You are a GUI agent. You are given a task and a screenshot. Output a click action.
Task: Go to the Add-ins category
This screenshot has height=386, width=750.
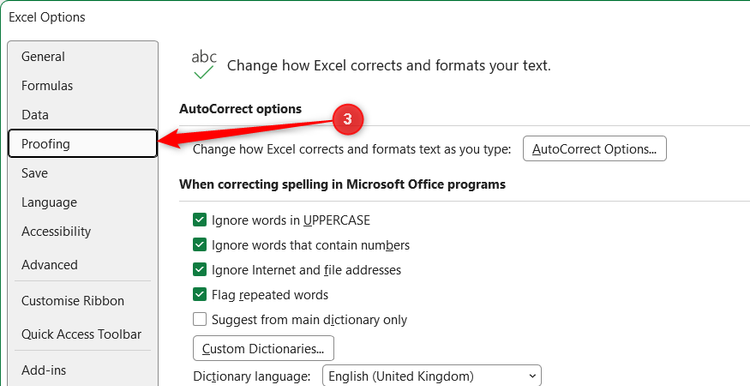pyautogui.click(x=83, y=370)
